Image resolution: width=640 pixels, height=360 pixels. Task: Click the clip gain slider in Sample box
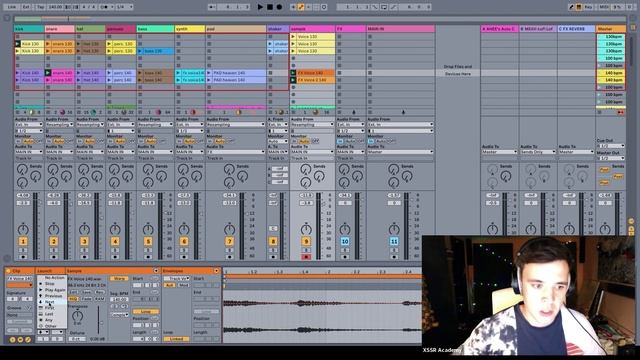[x=98, y=321]
